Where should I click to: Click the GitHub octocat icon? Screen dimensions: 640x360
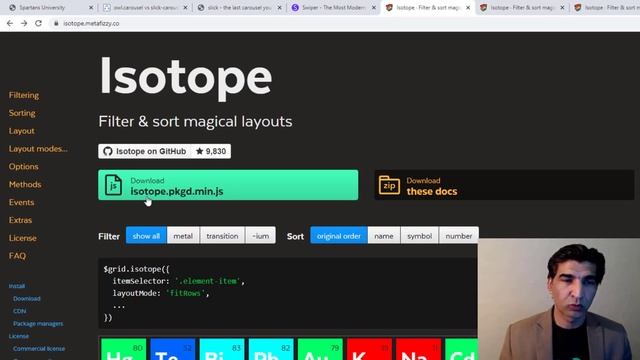pyautogui.click(x=108, y=151)
